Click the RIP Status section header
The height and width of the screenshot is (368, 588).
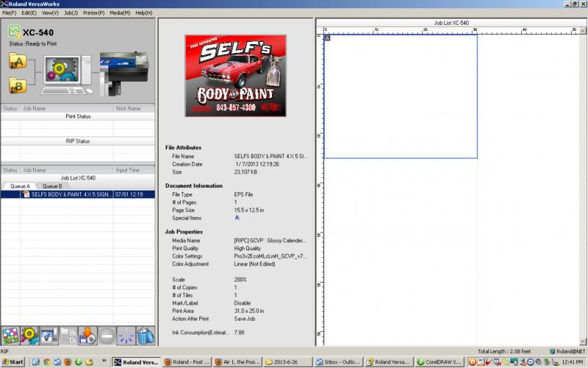click(x=78, y=141)
